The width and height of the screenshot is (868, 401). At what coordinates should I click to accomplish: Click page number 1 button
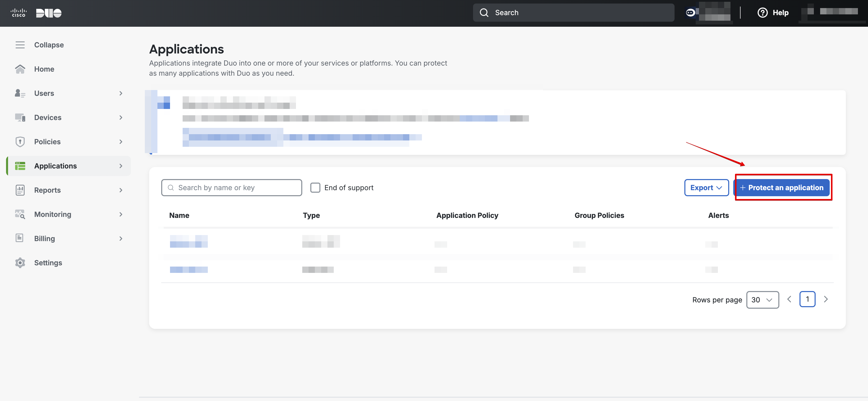tap(807, 299)
